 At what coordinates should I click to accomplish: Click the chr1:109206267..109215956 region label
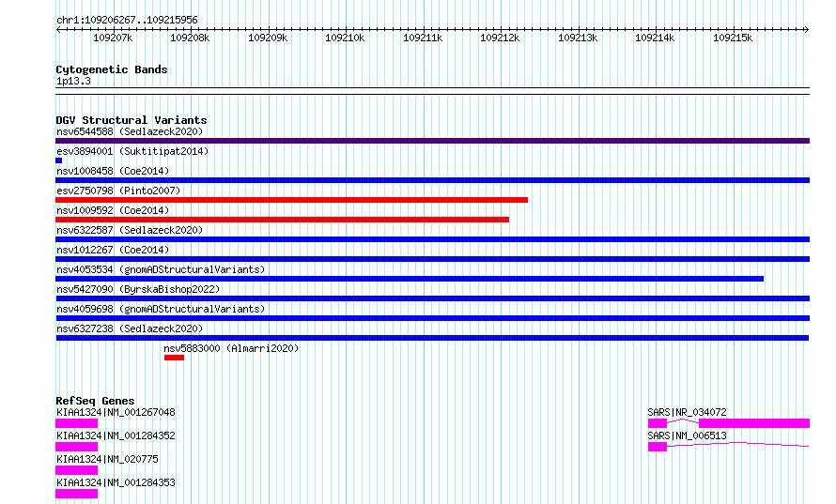point(127,21)
